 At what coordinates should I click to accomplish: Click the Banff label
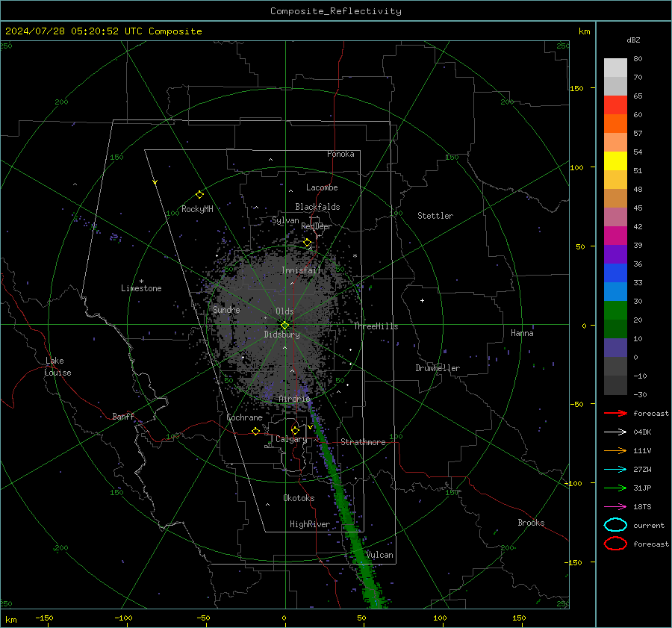pyautogui.click(x=123, y=416)
